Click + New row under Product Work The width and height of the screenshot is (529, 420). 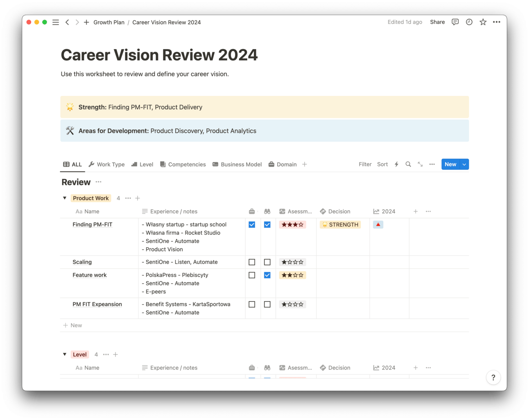point(72,325)
